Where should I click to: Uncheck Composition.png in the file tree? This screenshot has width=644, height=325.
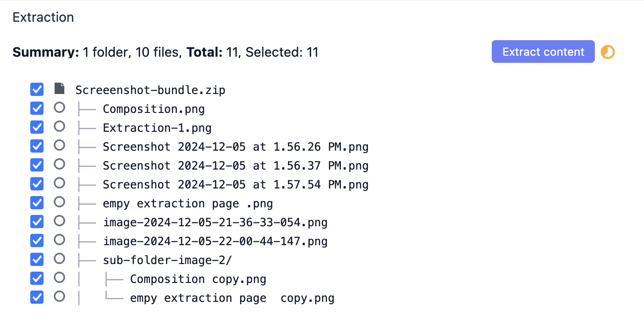pos(36,108)
